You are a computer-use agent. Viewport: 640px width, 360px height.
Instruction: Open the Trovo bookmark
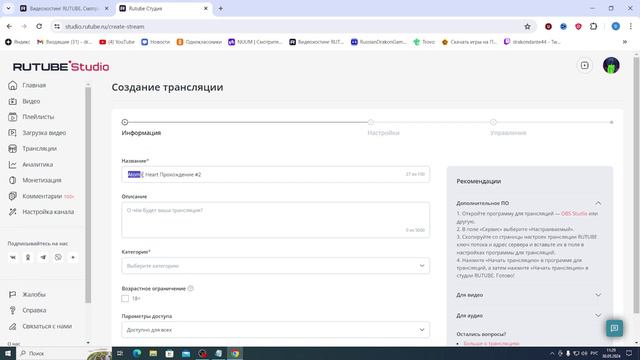[x=424, y=42]
